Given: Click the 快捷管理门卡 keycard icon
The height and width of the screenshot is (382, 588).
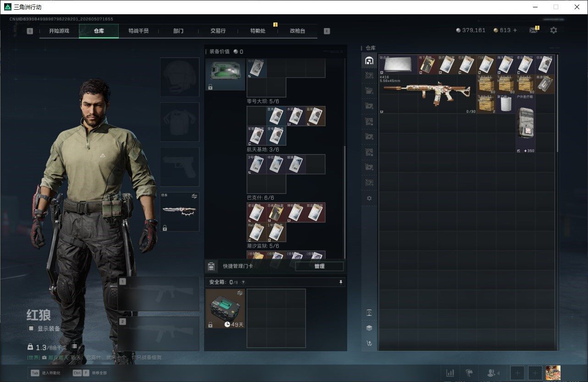Looking at the screenshot, I should (211, 266).
